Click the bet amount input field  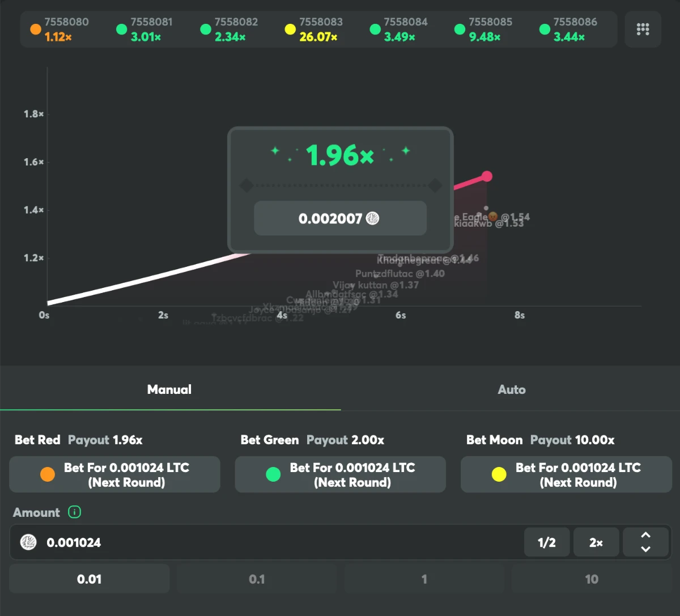(x=272, y=542)
